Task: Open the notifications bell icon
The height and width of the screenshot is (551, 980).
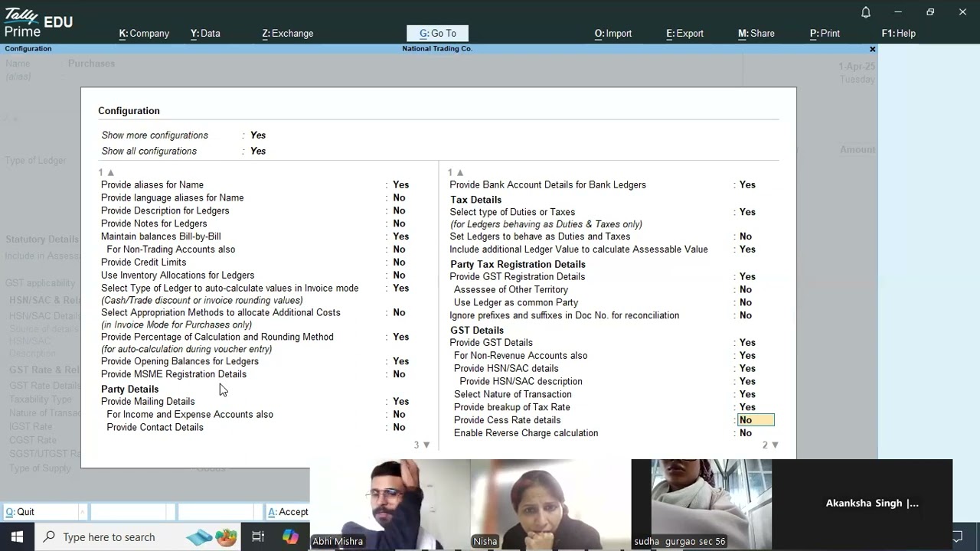Action: pyautogui.click(x=866, y=12)
